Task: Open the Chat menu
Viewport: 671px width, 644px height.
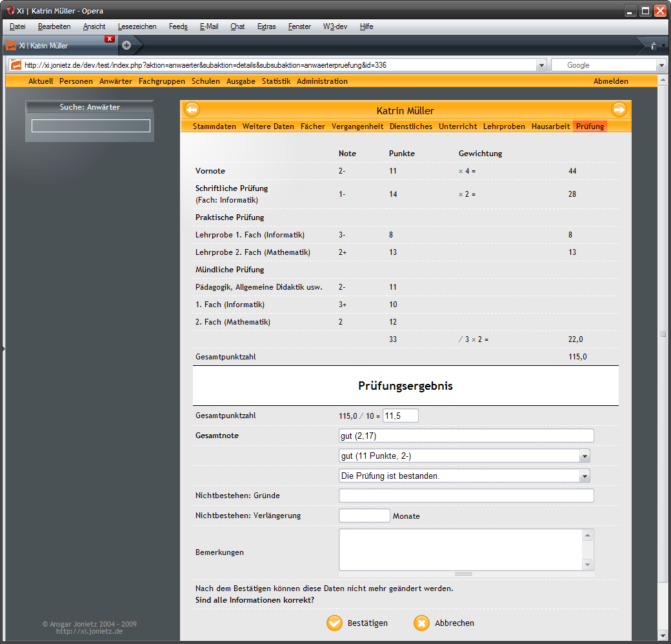Action: [x=237, y=26]
